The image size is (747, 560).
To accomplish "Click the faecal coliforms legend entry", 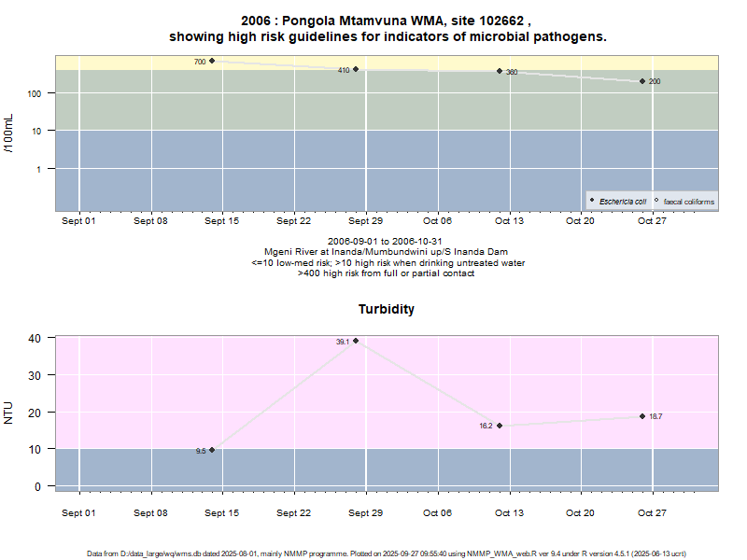I will (689, 202).
